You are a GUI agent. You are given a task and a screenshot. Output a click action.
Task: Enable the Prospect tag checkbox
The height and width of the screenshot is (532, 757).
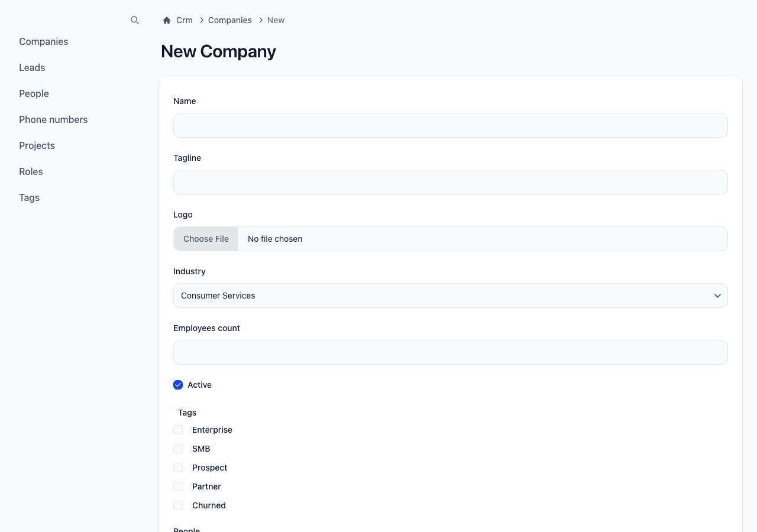[178, 468]
